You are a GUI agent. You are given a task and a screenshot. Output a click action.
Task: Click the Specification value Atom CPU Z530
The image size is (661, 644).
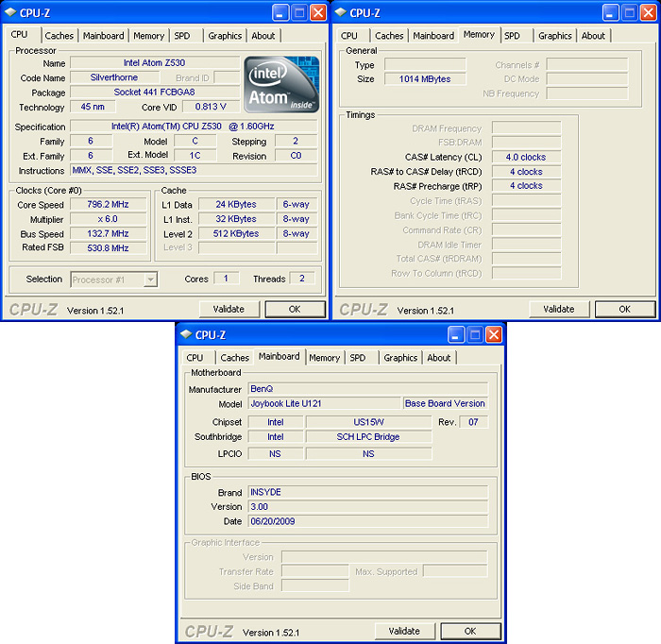tap(194, 127)
